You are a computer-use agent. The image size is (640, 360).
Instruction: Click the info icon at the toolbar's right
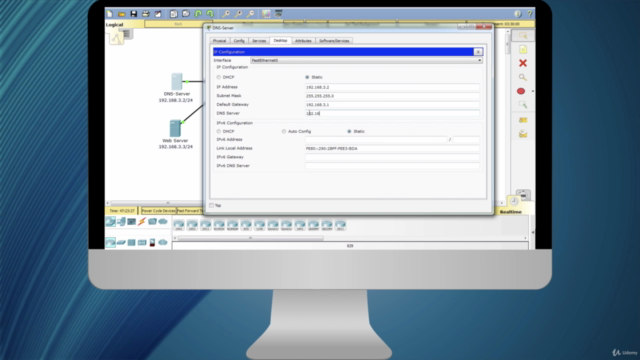[x=518, y=14]
